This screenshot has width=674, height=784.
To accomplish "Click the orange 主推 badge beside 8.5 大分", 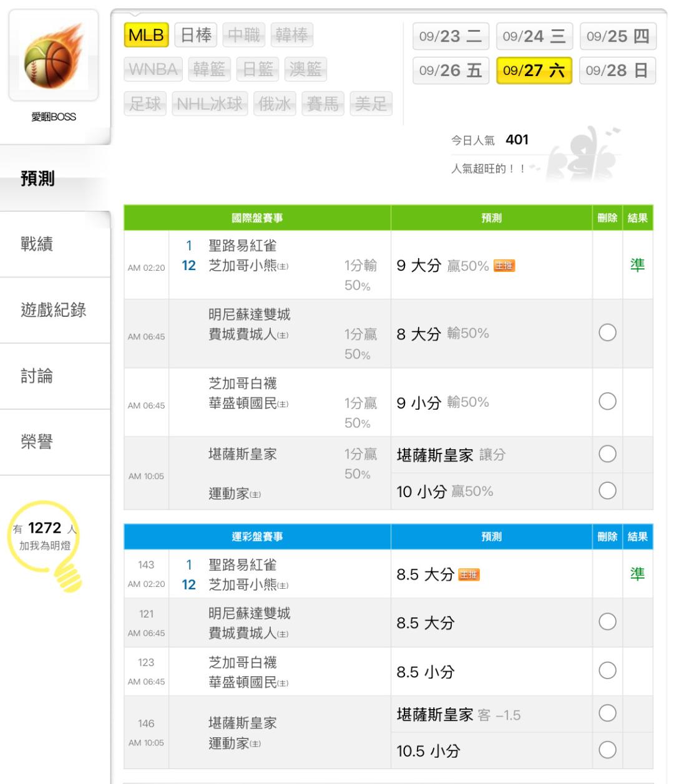I will tap(469, 575).
